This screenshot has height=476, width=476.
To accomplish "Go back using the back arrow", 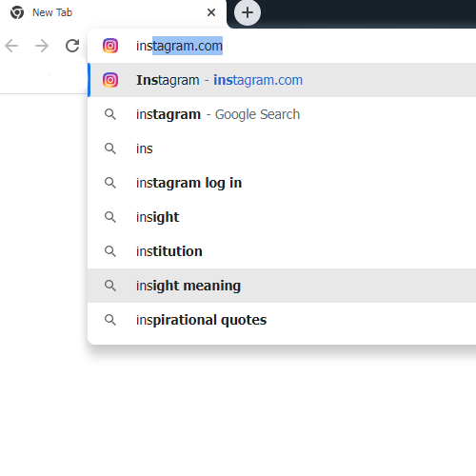I will click(11, 46).
